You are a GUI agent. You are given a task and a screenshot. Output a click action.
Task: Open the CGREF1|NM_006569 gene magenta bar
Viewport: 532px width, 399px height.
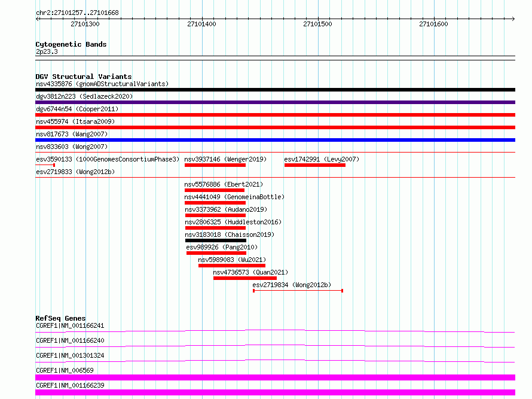275,377
